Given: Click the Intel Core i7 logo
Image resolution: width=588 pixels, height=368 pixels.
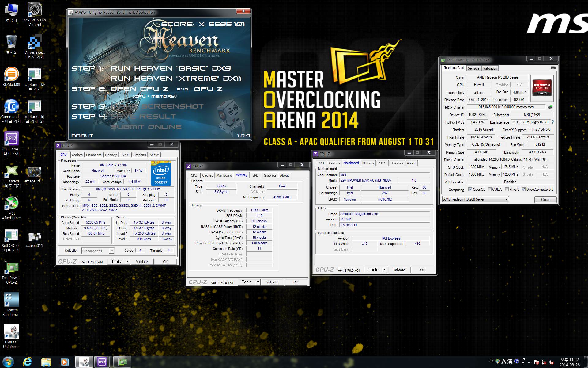Looking at the screenshot, I should (x=161, y=173).
